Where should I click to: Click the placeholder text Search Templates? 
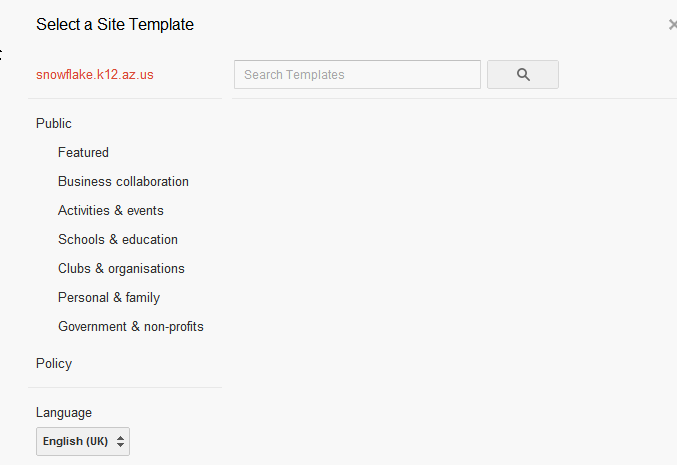(294, 75)
